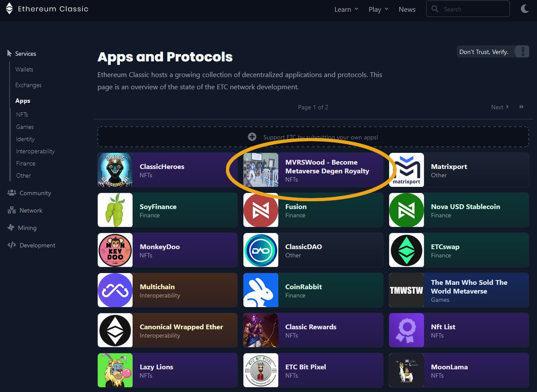
Task: Click the search magnifier icon
Action: pos(435,9)
